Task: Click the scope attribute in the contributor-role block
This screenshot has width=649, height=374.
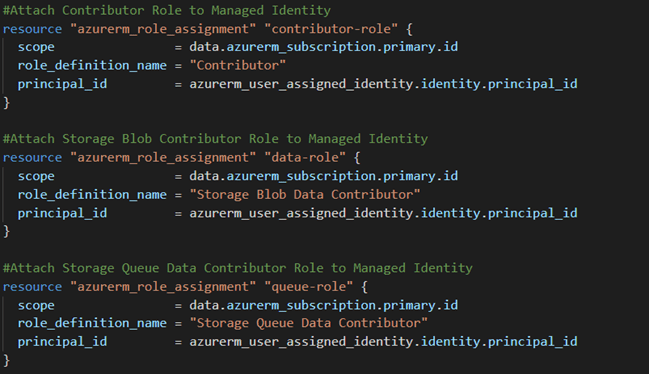Action: pos(36,47)
